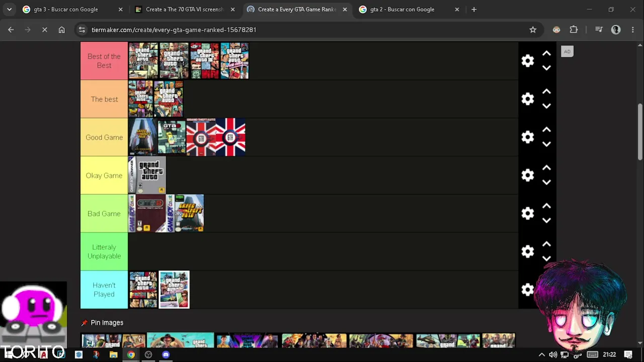This screenshot has width=644, height=362.
Task: Select the first cover in The best tier
Action: (x=141, y=99)
